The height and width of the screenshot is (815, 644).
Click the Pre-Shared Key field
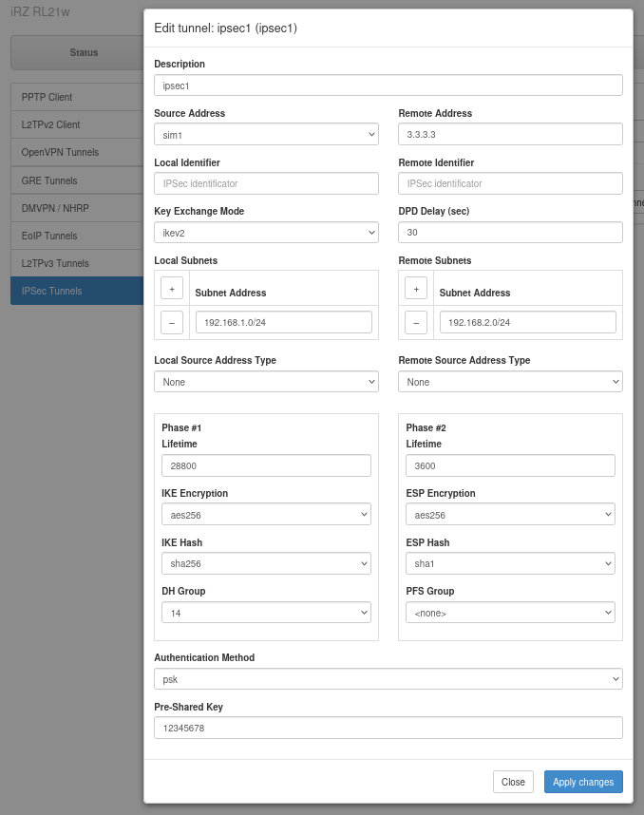(388, 728)
